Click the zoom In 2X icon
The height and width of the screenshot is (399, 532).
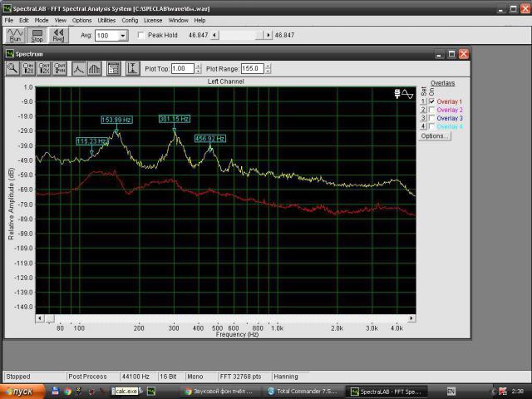(28, 68)
